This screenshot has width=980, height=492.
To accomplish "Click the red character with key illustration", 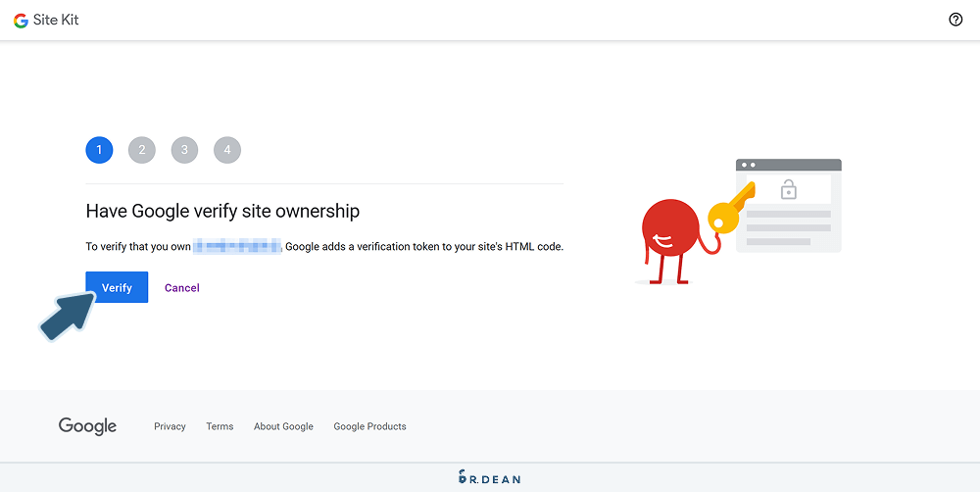I will [738, 222].
